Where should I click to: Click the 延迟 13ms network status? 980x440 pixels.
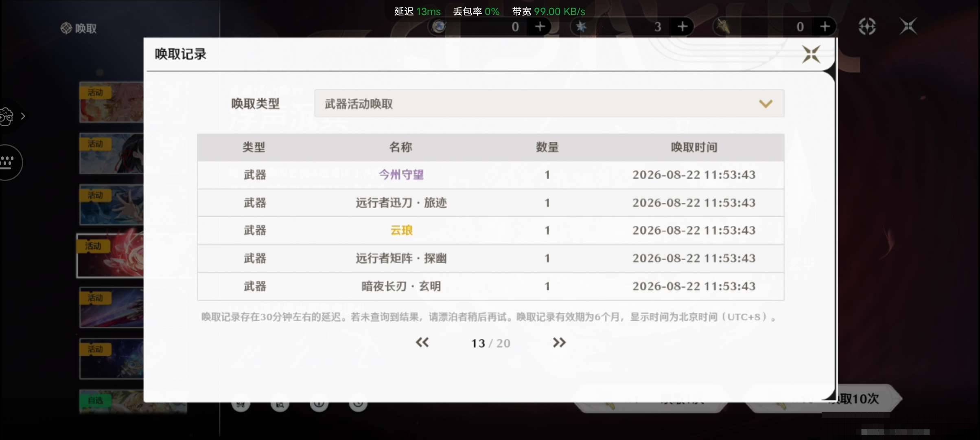(x=418, y=11)
